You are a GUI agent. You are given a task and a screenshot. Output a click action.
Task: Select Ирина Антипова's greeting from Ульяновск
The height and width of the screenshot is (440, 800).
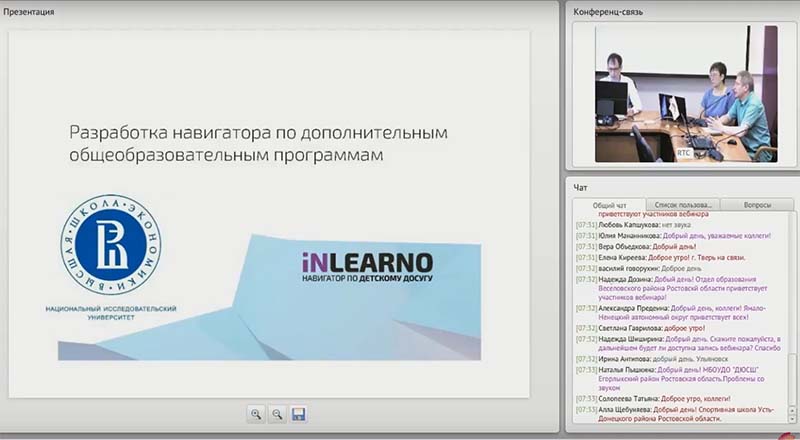pyautogui.click(x=664, y=358)
